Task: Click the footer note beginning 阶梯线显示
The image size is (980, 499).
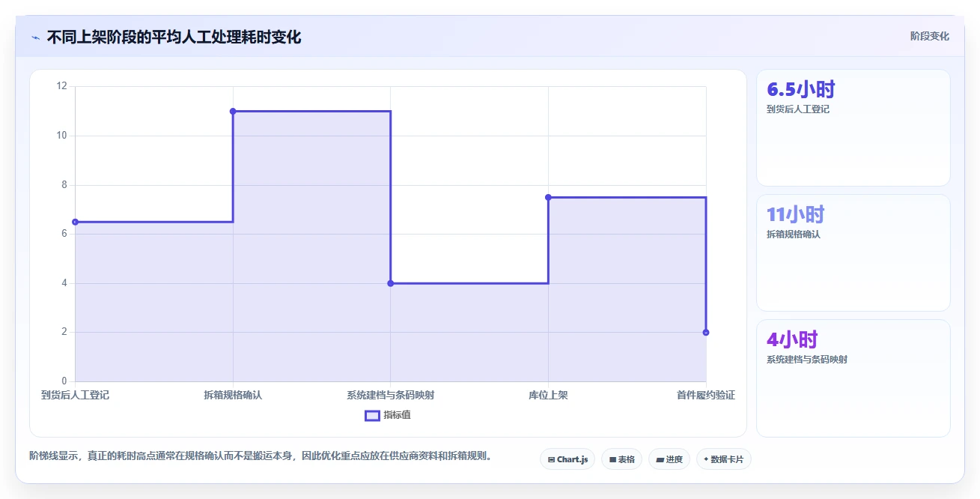Action: click(x=263, y=456)
